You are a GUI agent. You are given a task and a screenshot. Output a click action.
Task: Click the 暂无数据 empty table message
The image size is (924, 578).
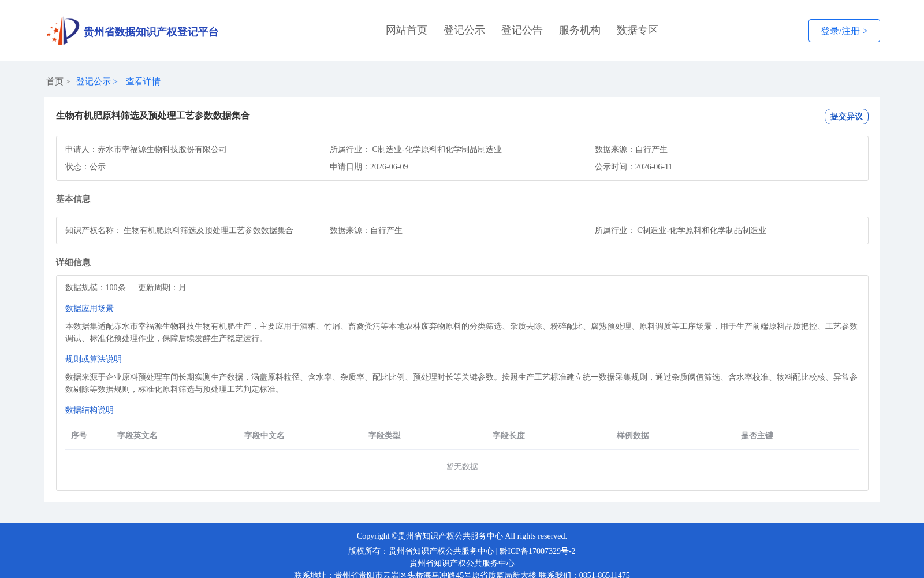(462, 466)
